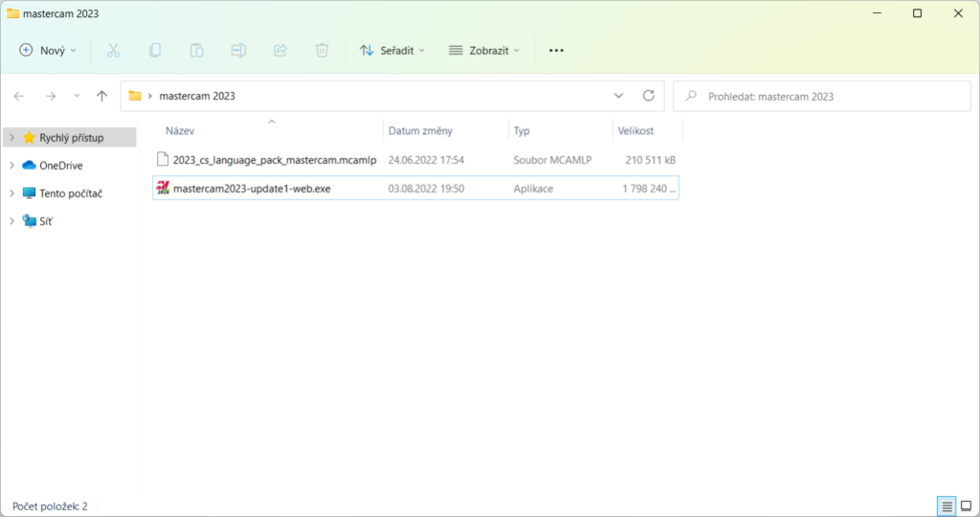The width and height of the screenshot is (980, 517).
Task: Click the Share icon in toolbar
Action: coord(280,50)
